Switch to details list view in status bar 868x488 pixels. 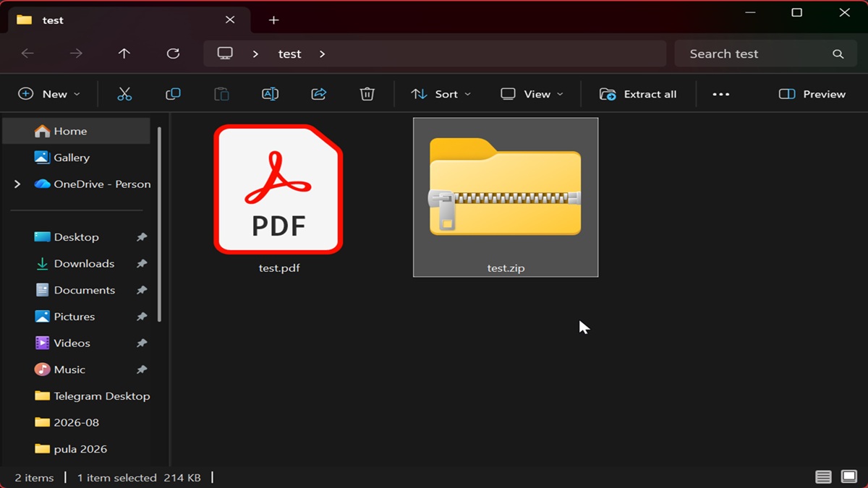(x=823, y=477)
